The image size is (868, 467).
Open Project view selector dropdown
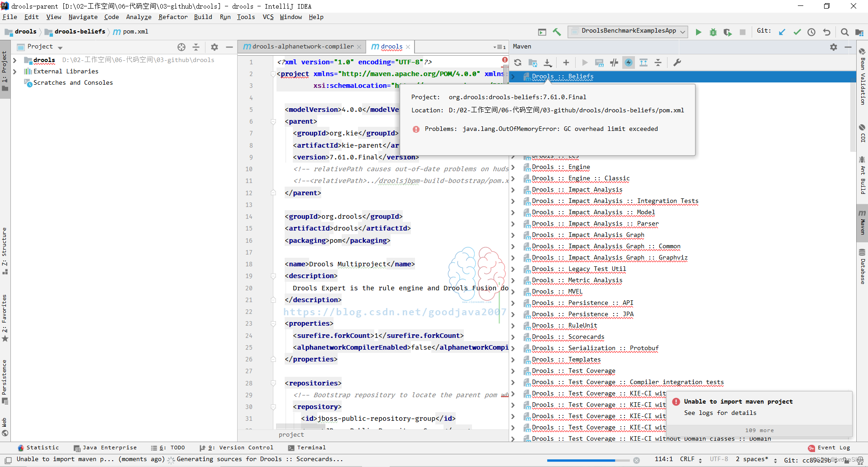(x=40, y=47)
